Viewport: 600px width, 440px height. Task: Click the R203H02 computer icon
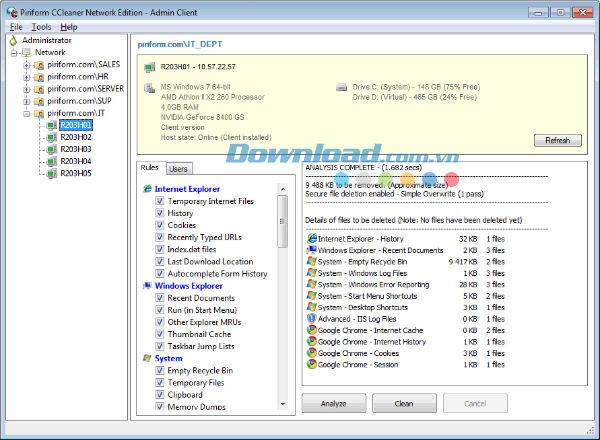(52, 137)
